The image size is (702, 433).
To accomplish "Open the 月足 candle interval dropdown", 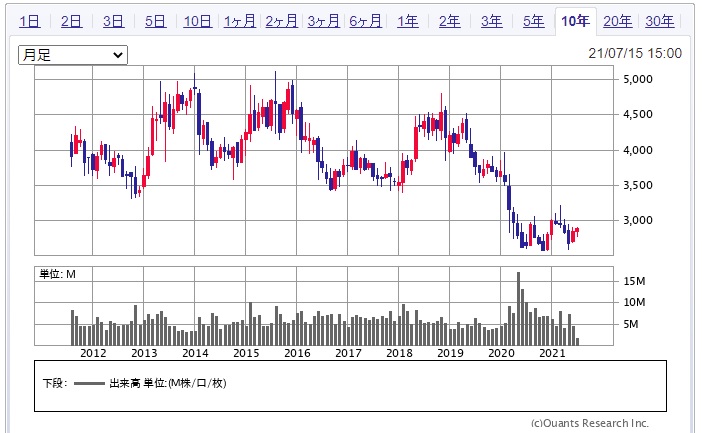I will (73, 55).
